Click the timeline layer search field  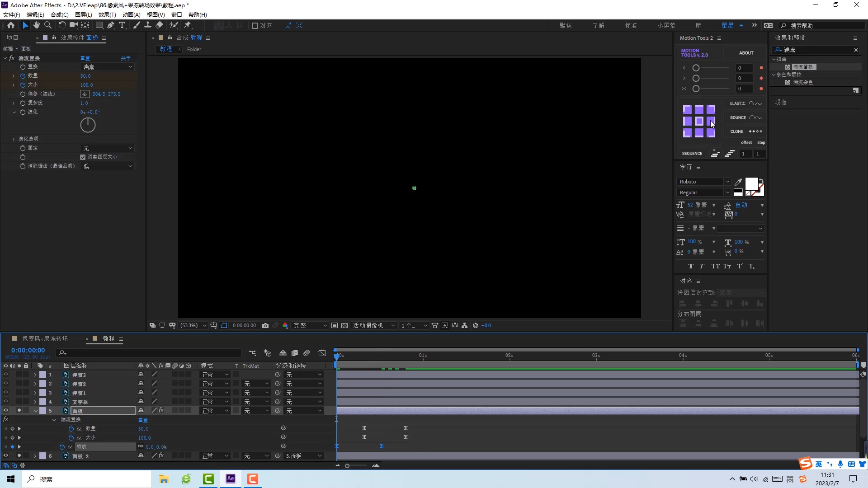click(149, 353)
